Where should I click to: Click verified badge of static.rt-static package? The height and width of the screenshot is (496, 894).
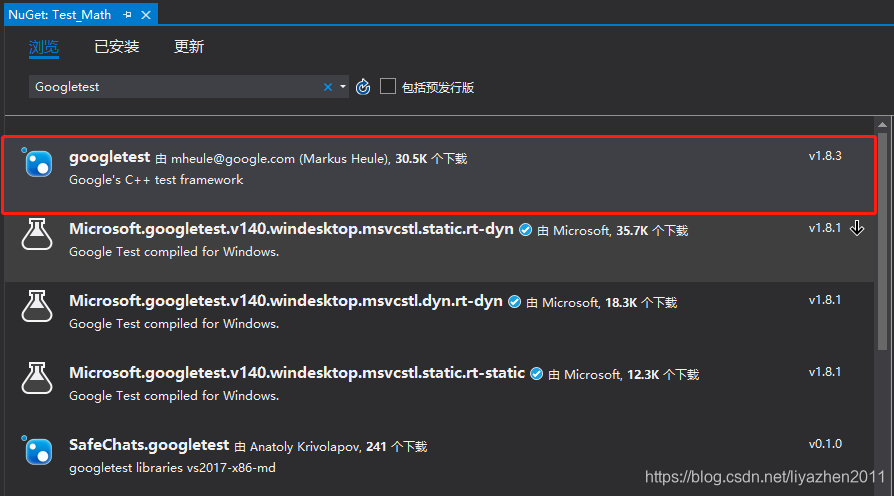(537, 373)
